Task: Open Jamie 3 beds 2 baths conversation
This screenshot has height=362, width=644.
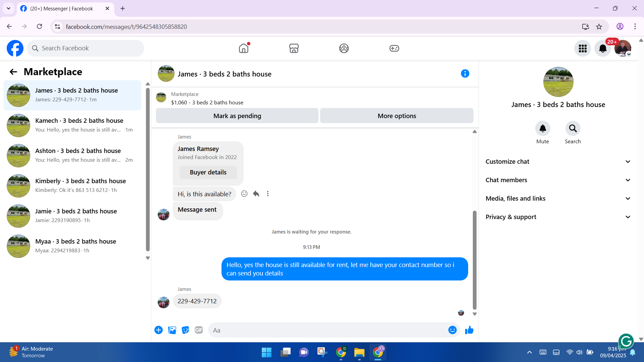Action: (72, 216)
